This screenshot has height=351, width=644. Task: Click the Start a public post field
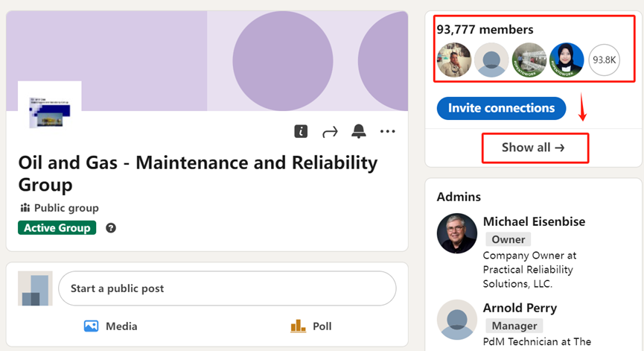(x=227, y=288)
